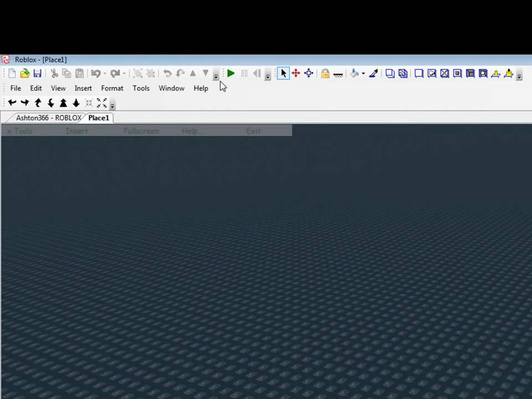Viewport: 532px width, 399px height.
Task: Switch to the Ashton366 - ROBLOX tab
Action: (49, 117)
